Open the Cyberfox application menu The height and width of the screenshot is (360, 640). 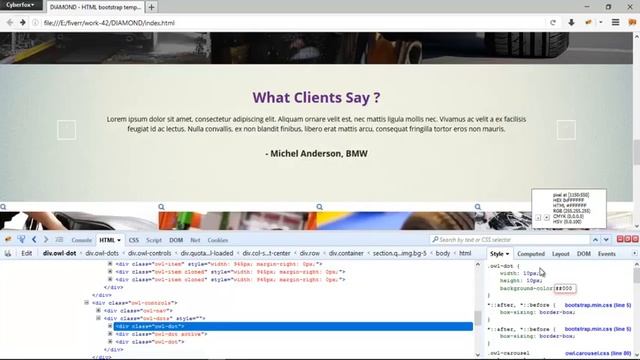20,5
